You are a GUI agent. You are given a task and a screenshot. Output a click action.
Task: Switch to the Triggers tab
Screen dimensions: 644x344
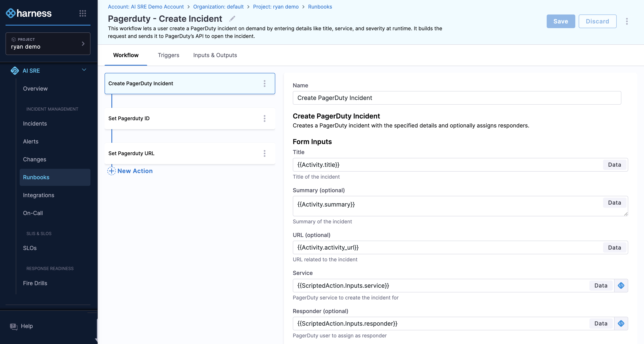coord(169,55)
